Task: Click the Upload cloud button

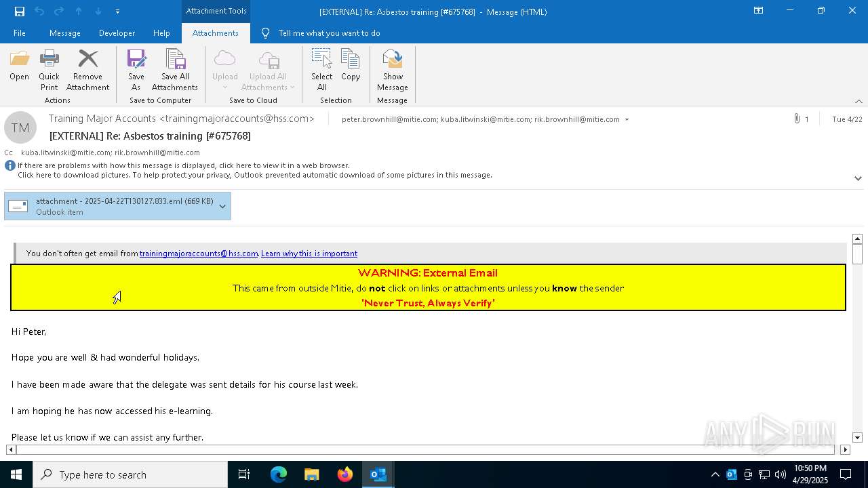Action: (x=225, y=70)
